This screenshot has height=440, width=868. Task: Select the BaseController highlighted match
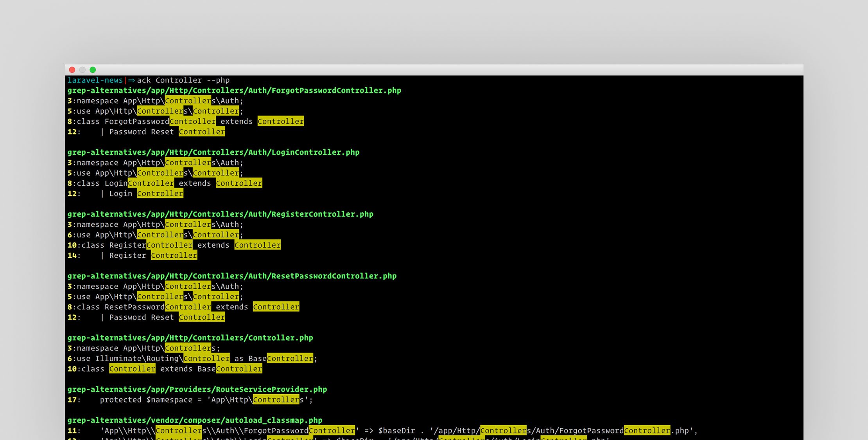click(289, 358)
